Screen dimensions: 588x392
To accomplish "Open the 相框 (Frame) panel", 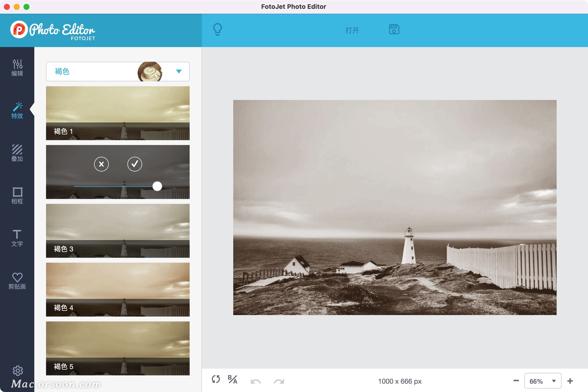I will [x=17, y=195].
